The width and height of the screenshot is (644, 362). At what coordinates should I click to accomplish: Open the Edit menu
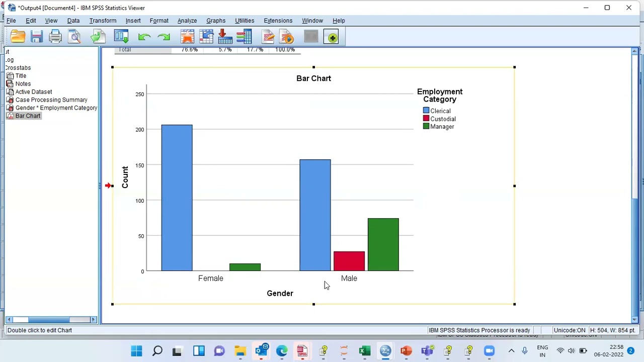31,21
